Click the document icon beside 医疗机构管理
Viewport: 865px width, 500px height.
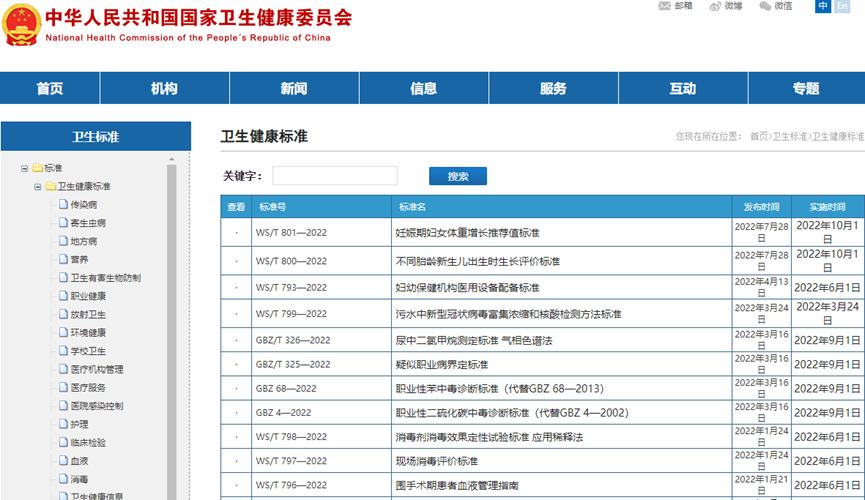(x=63, y=369)
